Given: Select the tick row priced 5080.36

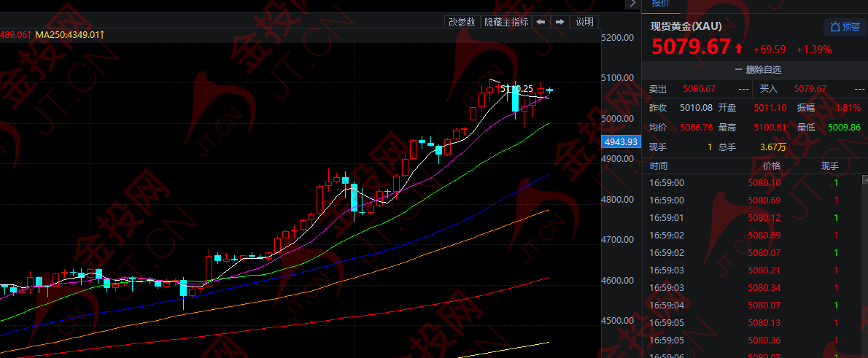Looking at the screenshot, I should coord(753,341).
